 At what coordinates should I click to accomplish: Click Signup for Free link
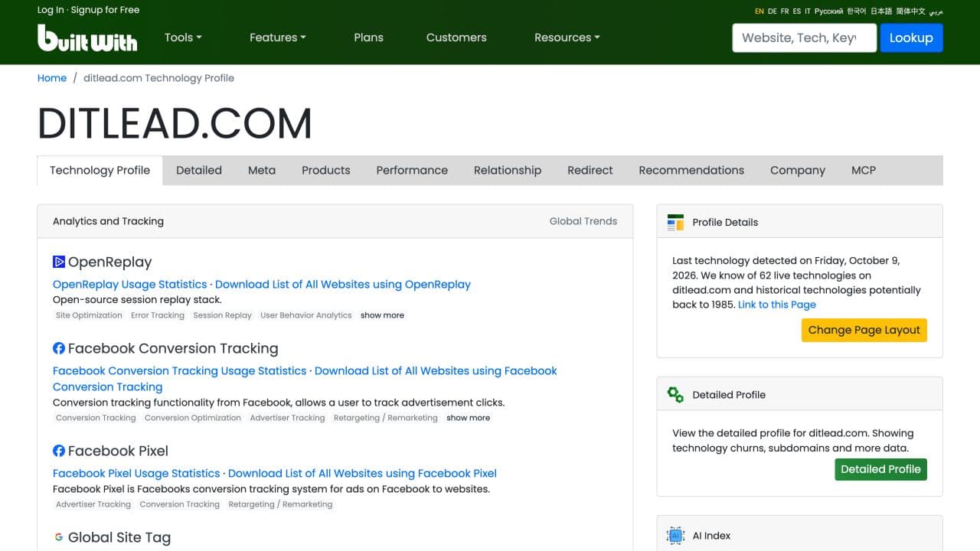pos(105,10)
